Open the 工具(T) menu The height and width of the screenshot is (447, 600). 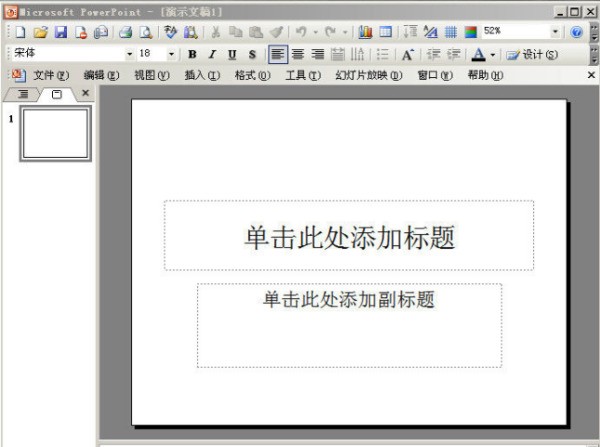coord(303,75)
